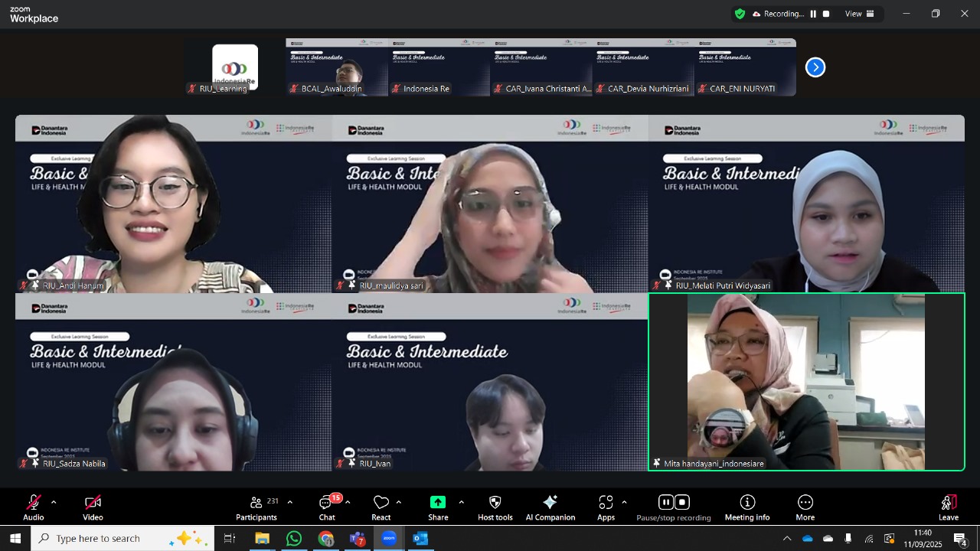Expand audio options arrow next to Audio
The width and height of the screenshot is (980, 551).
pyautogui.click(x=54, y=502)
